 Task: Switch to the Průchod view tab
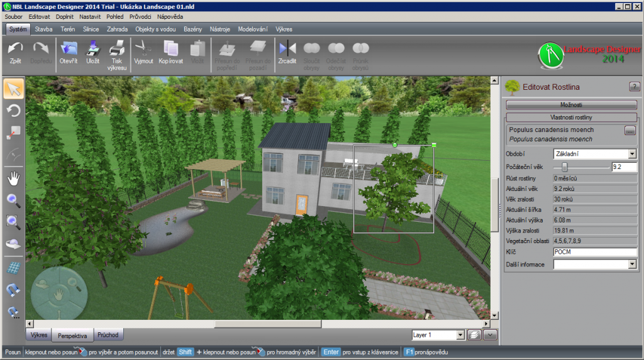(108, 335)
